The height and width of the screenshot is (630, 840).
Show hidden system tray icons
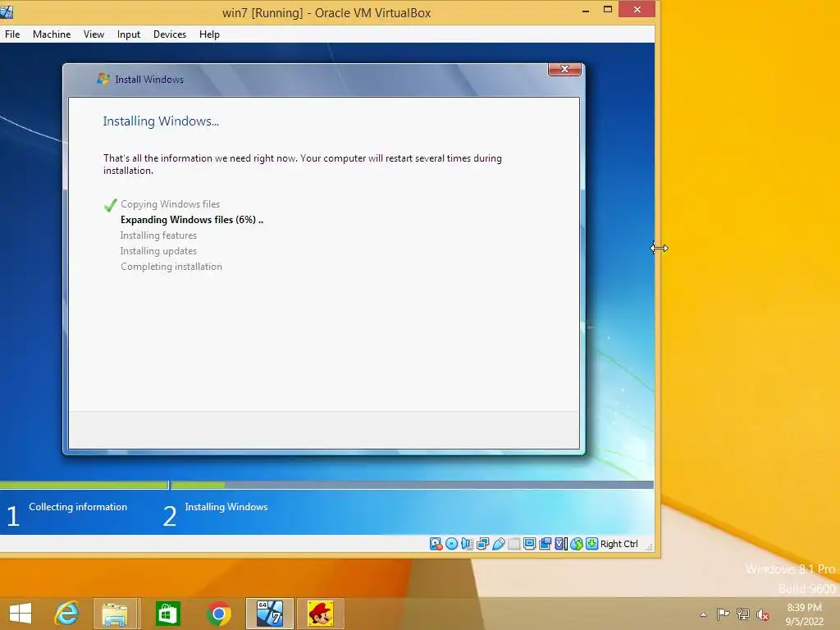click(703, 614)
